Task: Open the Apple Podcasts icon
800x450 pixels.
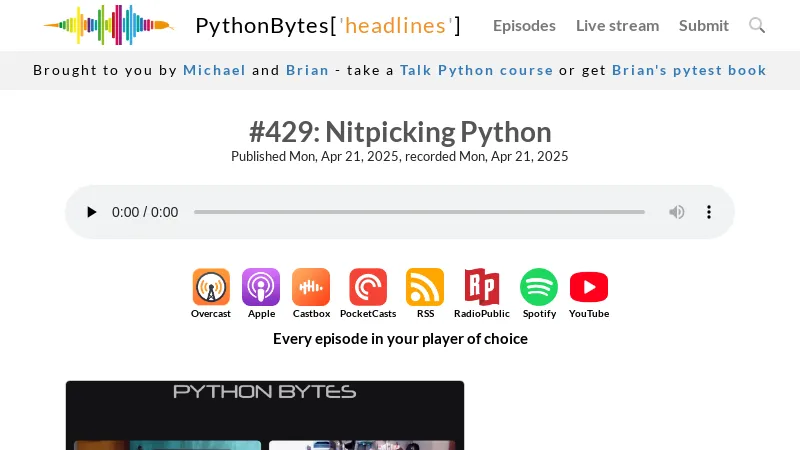Action: (261, 287)
